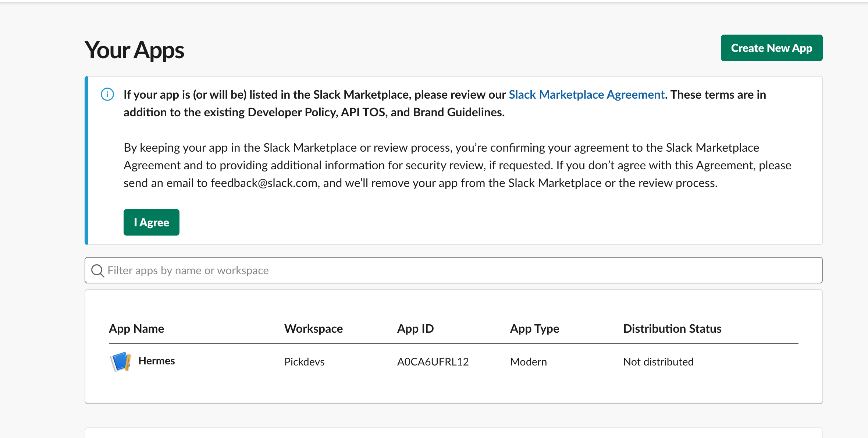
Task: Click the Modern app type cell
Action: pos(529,362)
